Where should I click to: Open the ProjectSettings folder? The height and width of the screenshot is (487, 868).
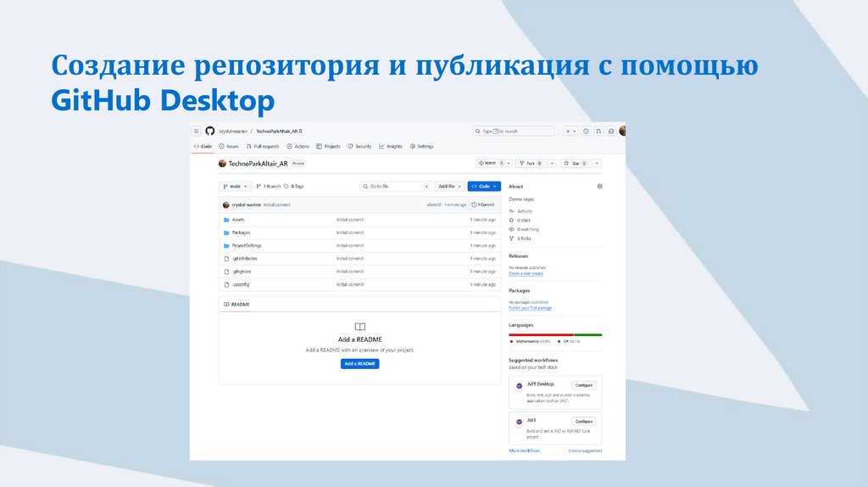[247, 245]
